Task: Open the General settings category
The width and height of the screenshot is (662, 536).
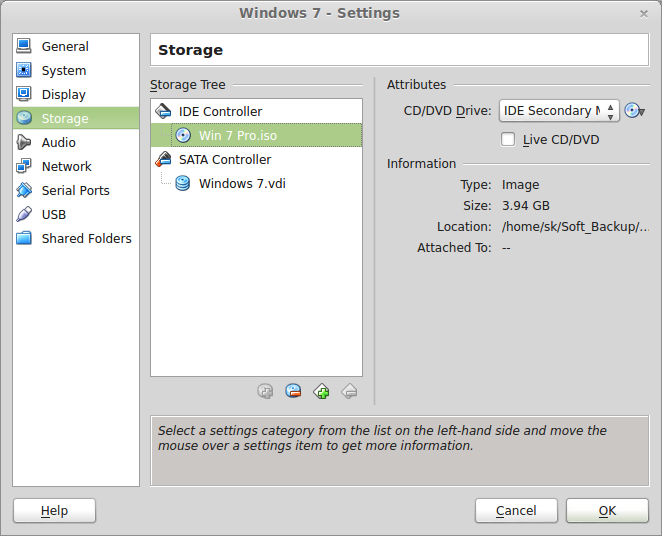Action: click(65, 46)
